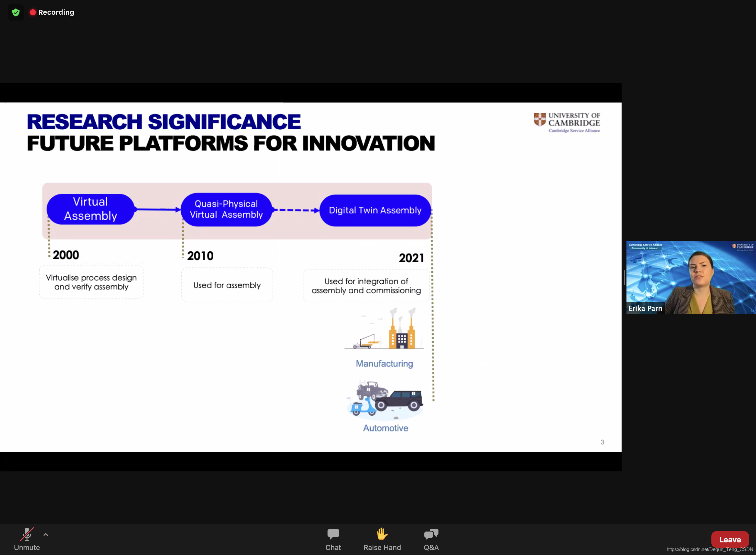Viewport: 756px width, 555px height.
Task: Expand audio options chevron beside Unmute
Action: click(46, 534)
